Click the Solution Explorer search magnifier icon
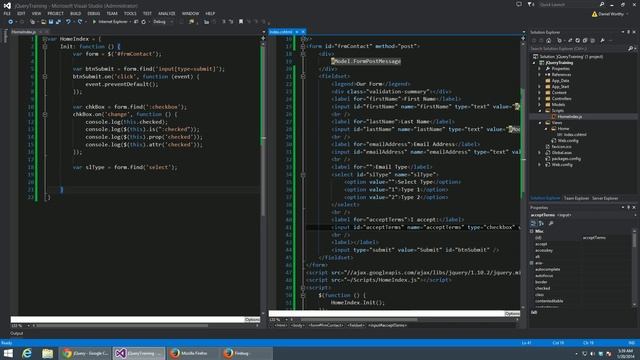 (631, 49)
